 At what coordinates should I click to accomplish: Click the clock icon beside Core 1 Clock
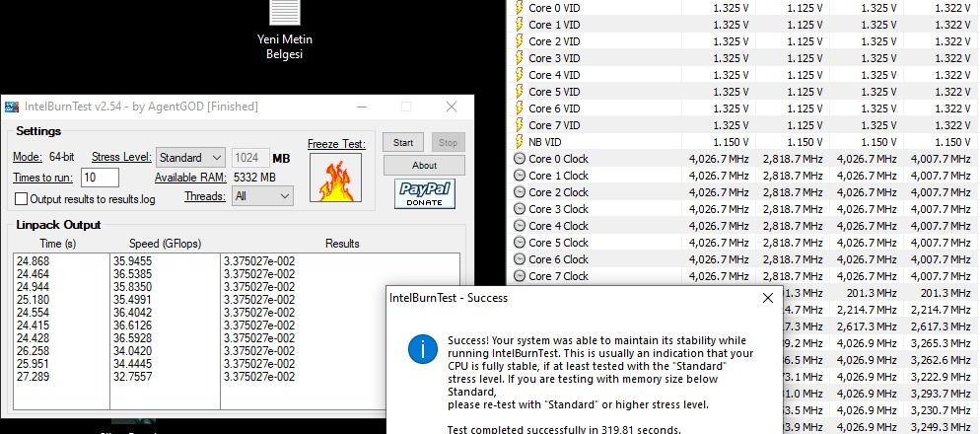(520, 176)
